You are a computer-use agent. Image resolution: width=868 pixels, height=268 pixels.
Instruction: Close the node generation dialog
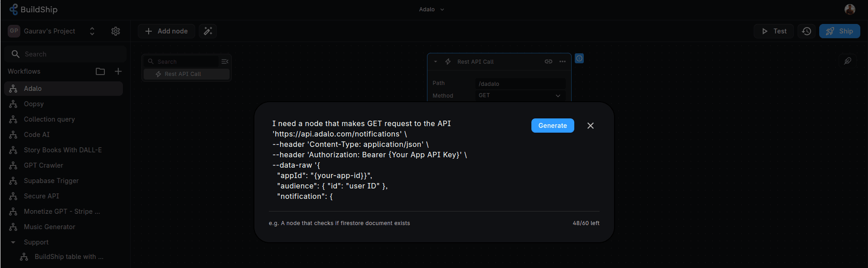tap(591, 126)
